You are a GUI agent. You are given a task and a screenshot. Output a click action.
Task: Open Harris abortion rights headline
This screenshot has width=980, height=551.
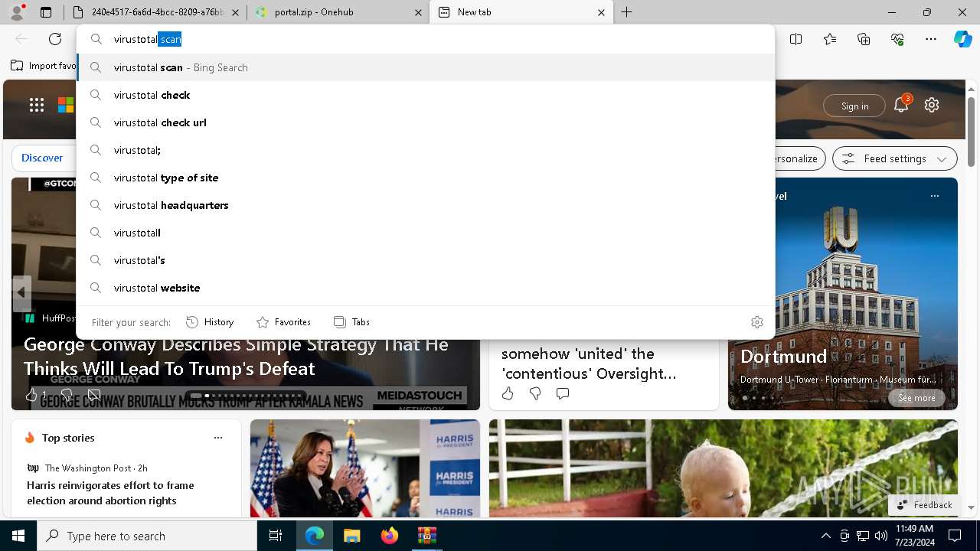(x=110, y=493)
